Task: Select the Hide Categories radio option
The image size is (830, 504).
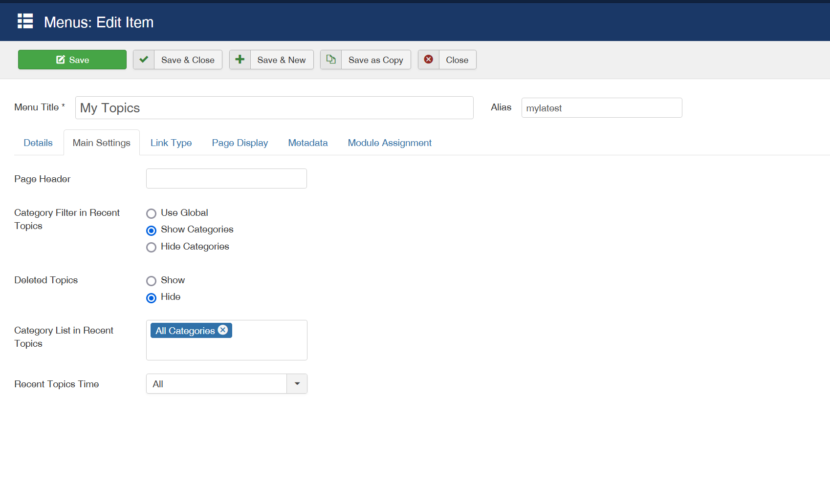Action: coord(152,247)
